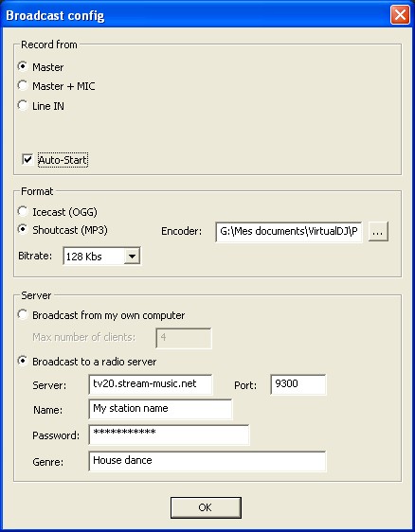The width and height of the screenshot is (415, 532).
Task: Choose Broadcast from my own computer
Action: point(23,315)
